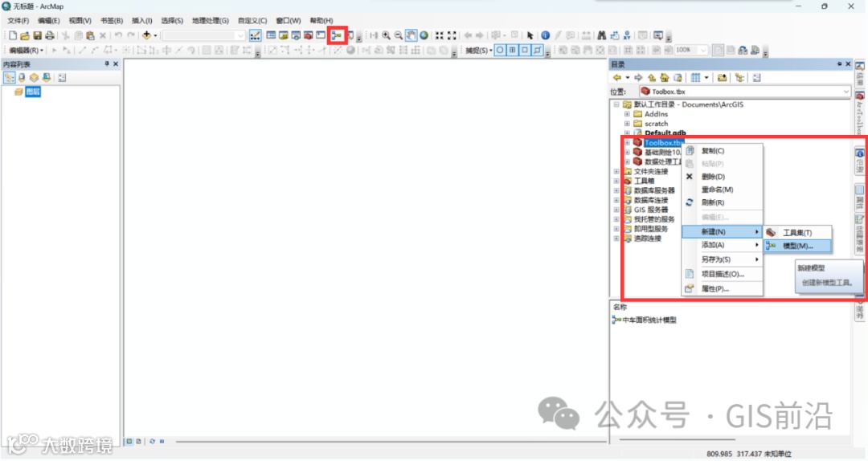
Task: Click Catalog Up One Level icon
Action: pos(652,78)
